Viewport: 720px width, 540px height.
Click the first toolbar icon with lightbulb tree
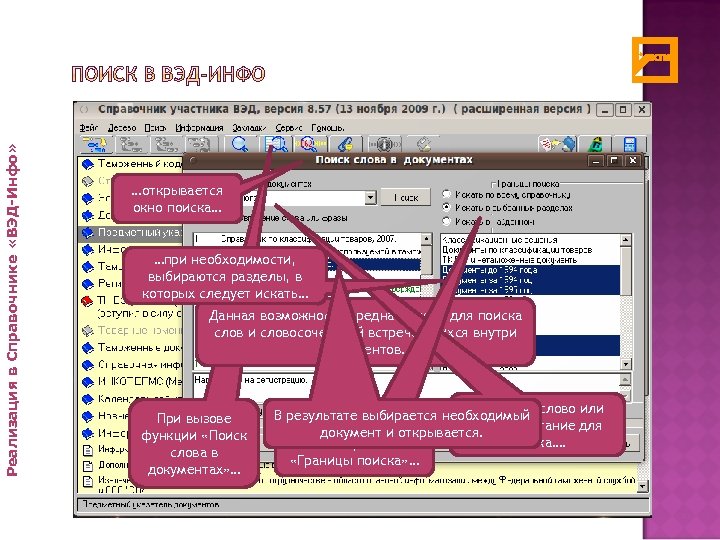tap(95, 145)
